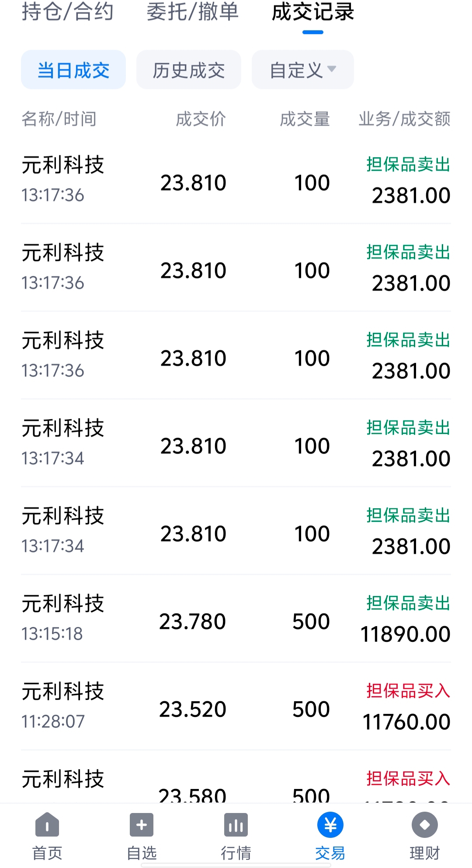The image size is (472, 868).
Task: Sort by 成交量 column header
Action: tap(305, 119)
